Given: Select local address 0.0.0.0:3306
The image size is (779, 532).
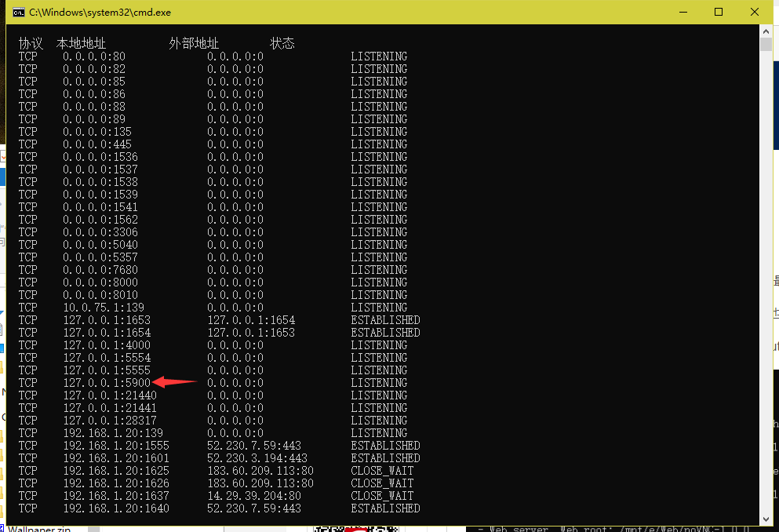Looking at the screenshot, I should point(100,232).
